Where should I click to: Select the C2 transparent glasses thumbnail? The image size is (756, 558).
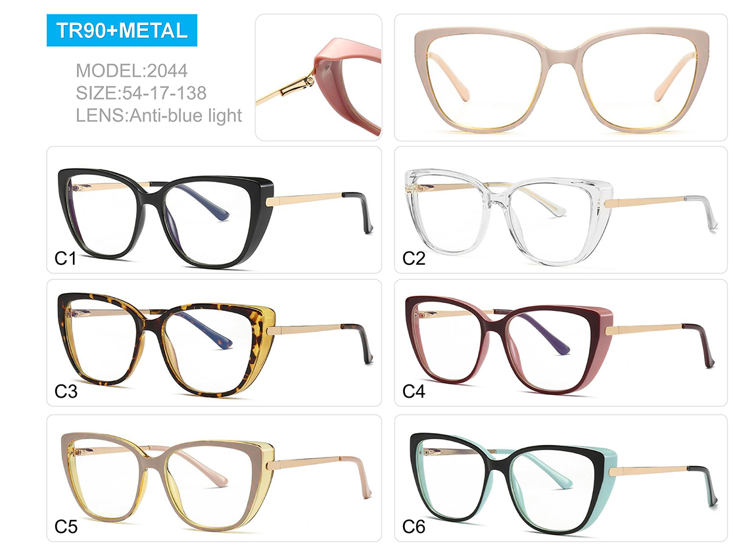tap(561, 210)
